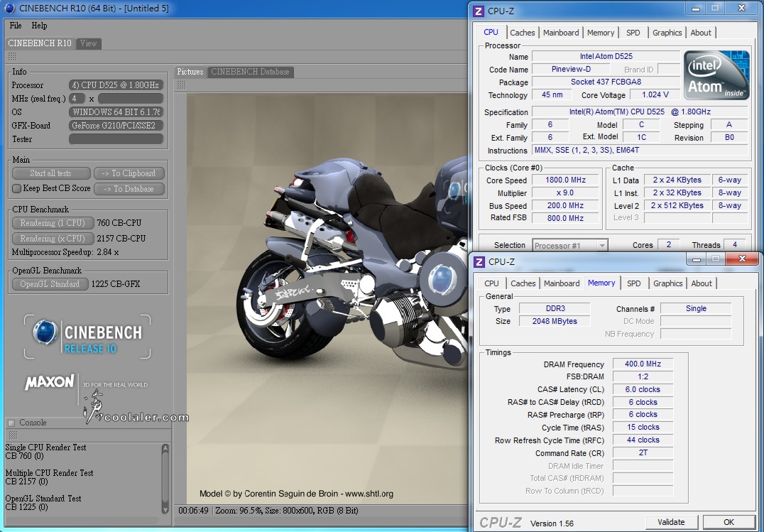
Task: Click Start all tests button
Action: click(51, 173)
